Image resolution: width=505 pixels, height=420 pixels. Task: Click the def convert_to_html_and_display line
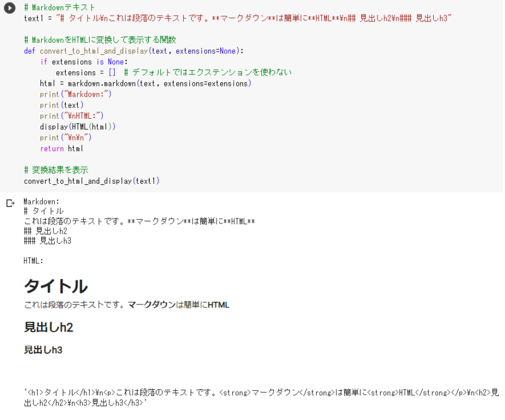(133, 51)
